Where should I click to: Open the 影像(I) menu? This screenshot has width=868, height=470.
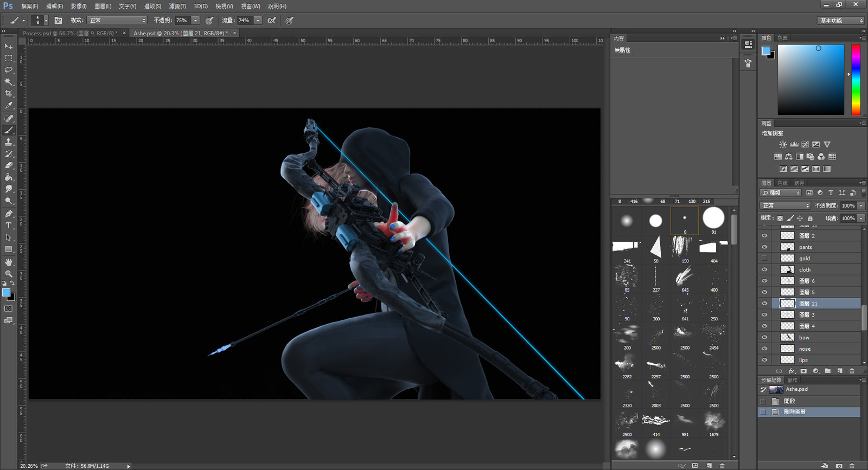79,6
